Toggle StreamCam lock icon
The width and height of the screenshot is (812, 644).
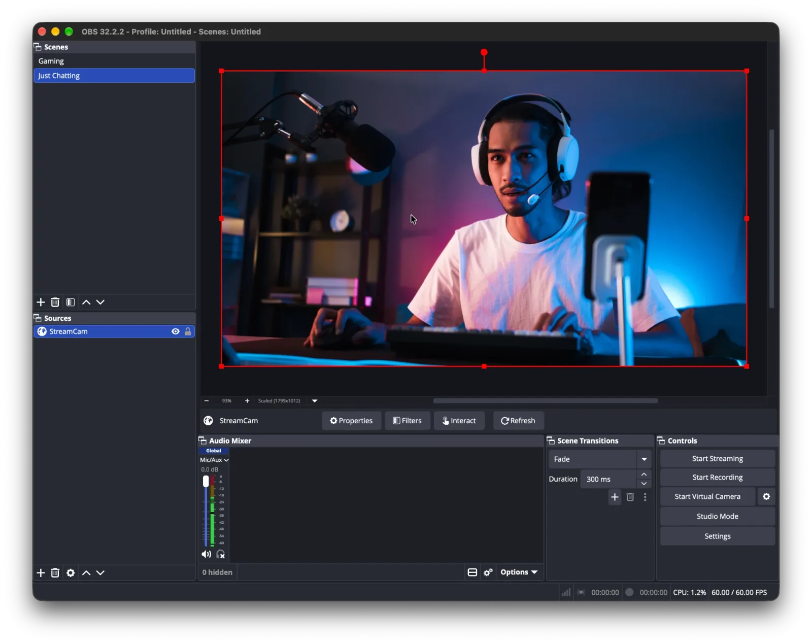coord(188,331)
